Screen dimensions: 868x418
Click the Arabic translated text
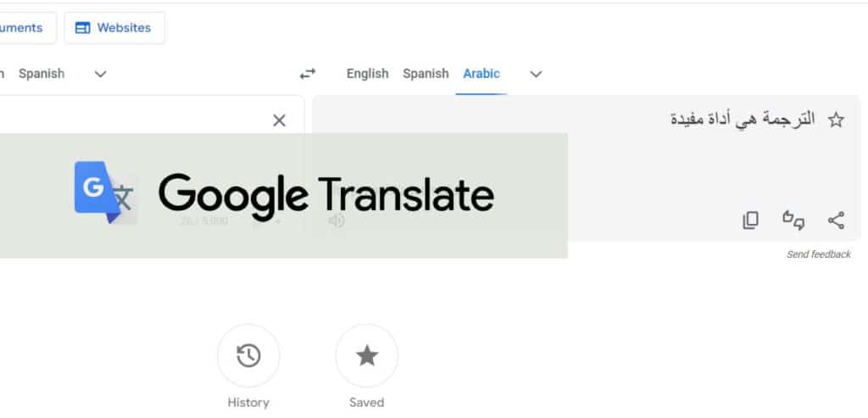(x=743, y=119)
